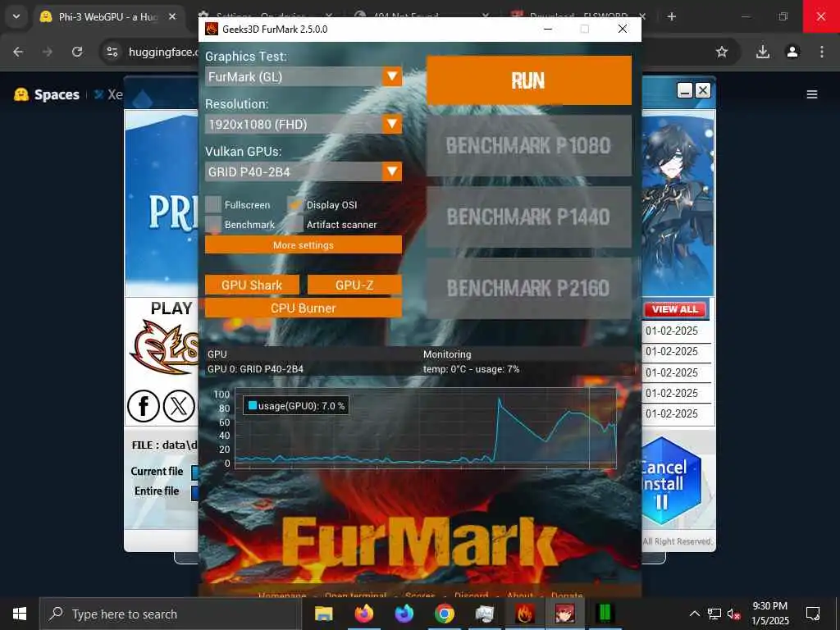Open site information icon in address bar
The image size is (840, 630).
pyautogui.click(x=112, y=52)
